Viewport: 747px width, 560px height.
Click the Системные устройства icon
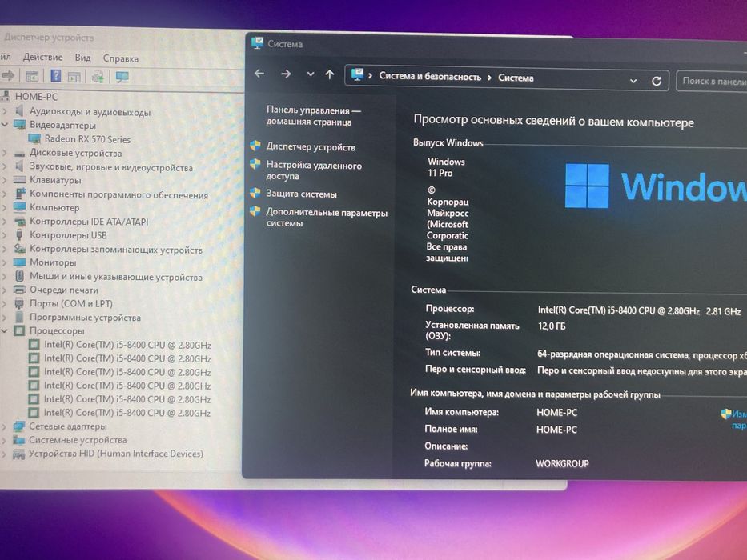19,439
